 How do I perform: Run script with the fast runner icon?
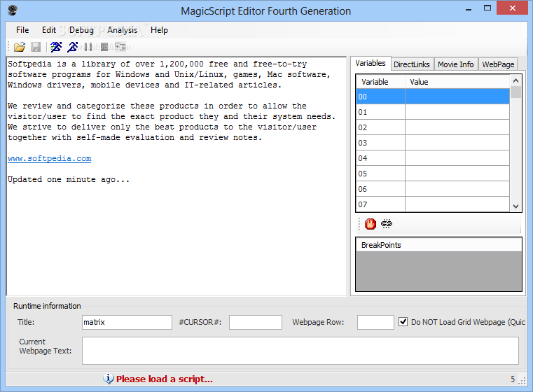(56, 47)
